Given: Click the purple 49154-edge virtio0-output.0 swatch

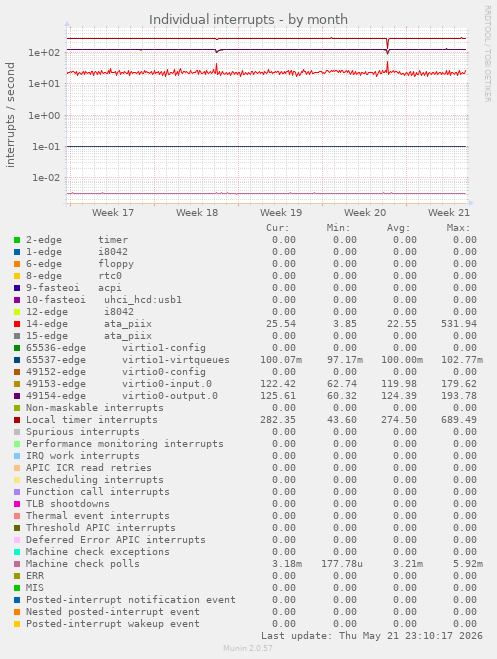Looking at the screenshot, I should click(17, 396).
